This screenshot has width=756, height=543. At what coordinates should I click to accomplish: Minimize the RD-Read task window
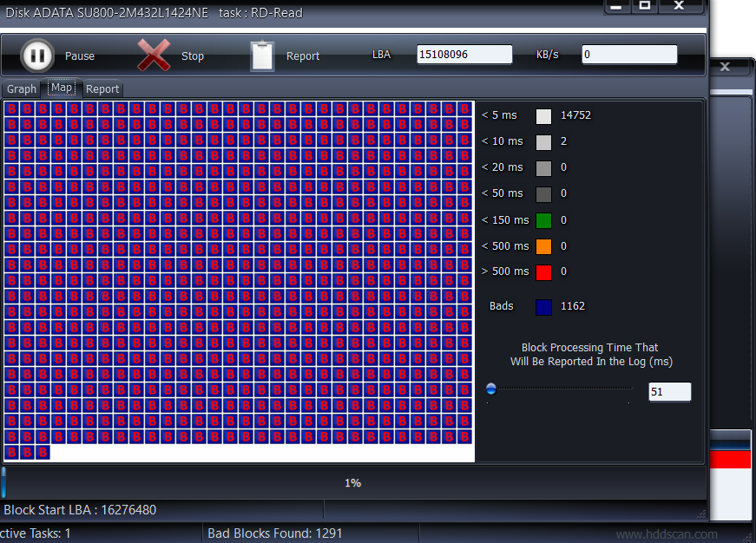pyautogui.click(x=615, y=6)
